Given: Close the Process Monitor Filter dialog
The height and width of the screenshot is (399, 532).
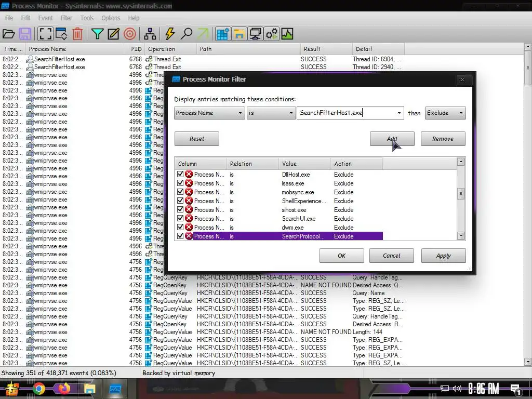Looking at the screenshot, I should coord(462,79).
